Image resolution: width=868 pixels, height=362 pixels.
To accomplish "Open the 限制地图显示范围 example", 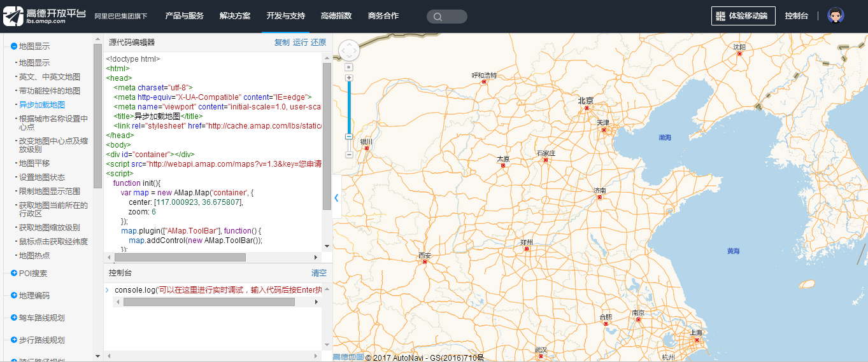I will coord(50,191).
